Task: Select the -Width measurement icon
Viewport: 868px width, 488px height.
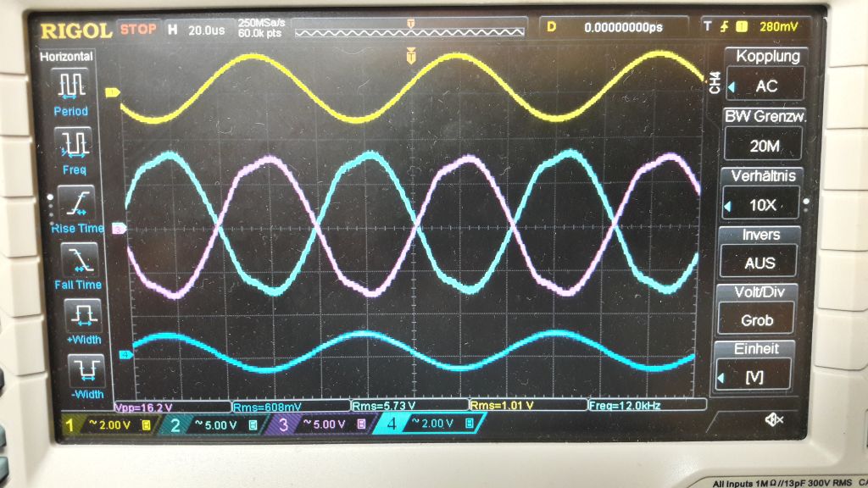Action: click(87, 369)
